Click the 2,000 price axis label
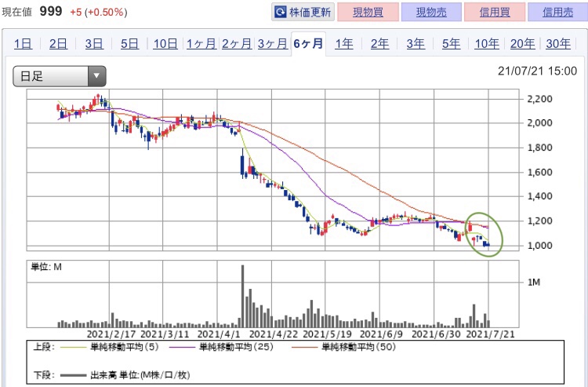The height and width of the screenshot is (387, 588). [x=539, y=122]
